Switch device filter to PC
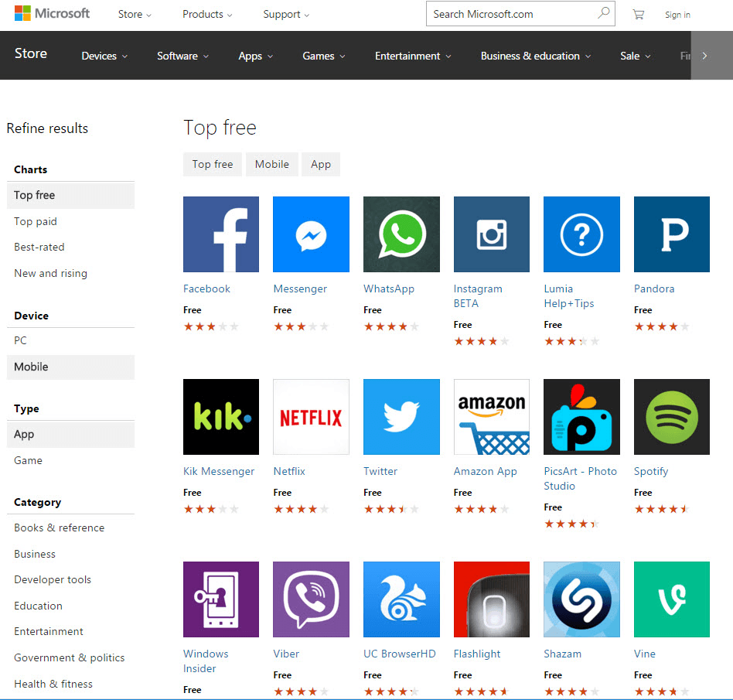733x700 pixels. [20, 340]
